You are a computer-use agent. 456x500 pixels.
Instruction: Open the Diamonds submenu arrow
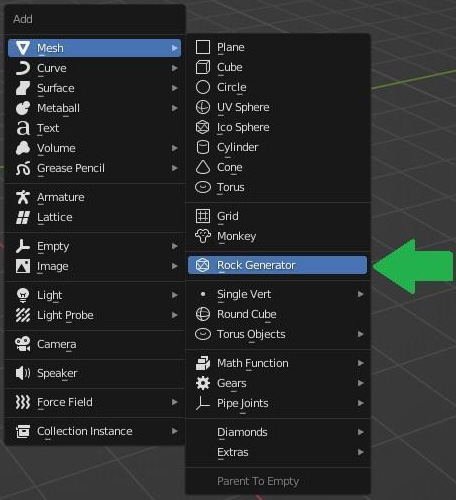(361, 432)
